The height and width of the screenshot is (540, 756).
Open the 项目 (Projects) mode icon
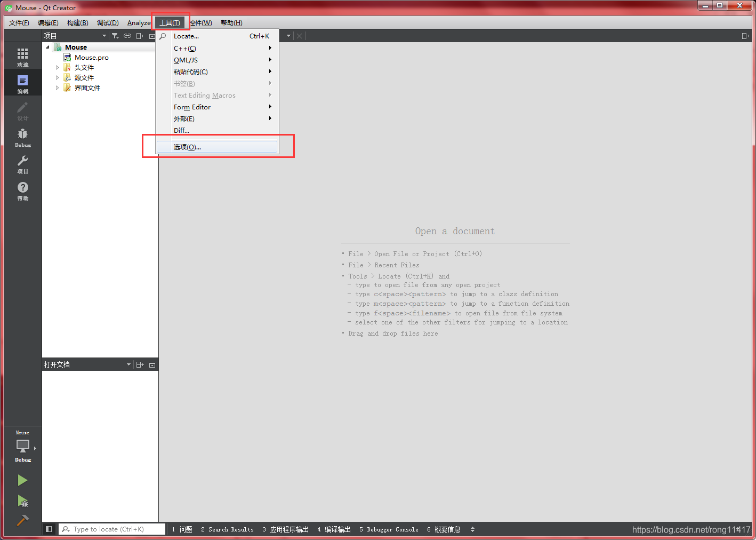click(x=22, y=164)
